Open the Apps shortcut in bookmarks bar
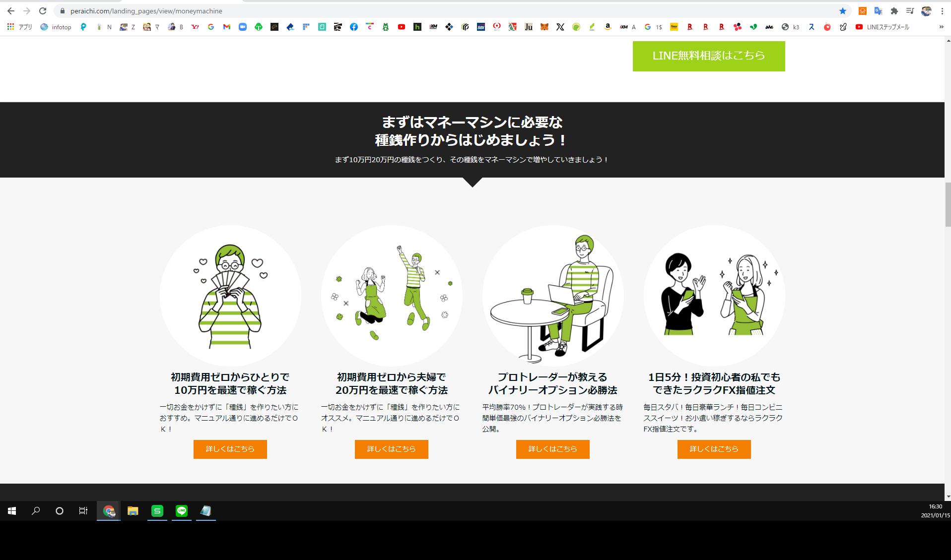The image size is (951, 560). pyautogui.click(x=20, y=27)
